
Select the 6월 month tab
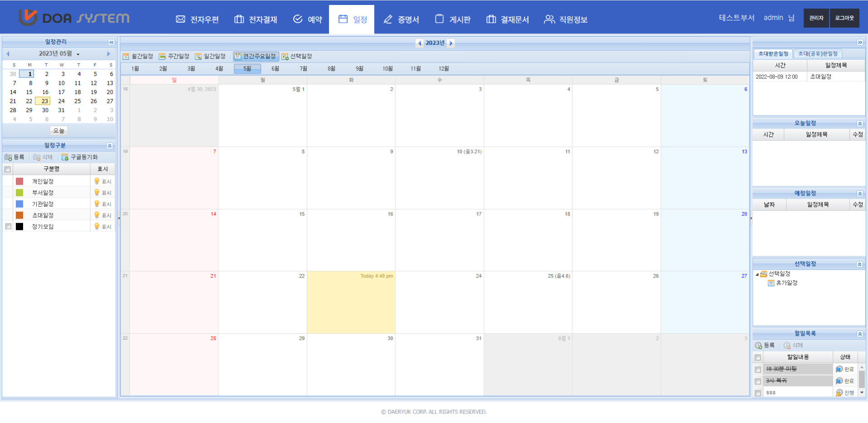pos(275,69)
